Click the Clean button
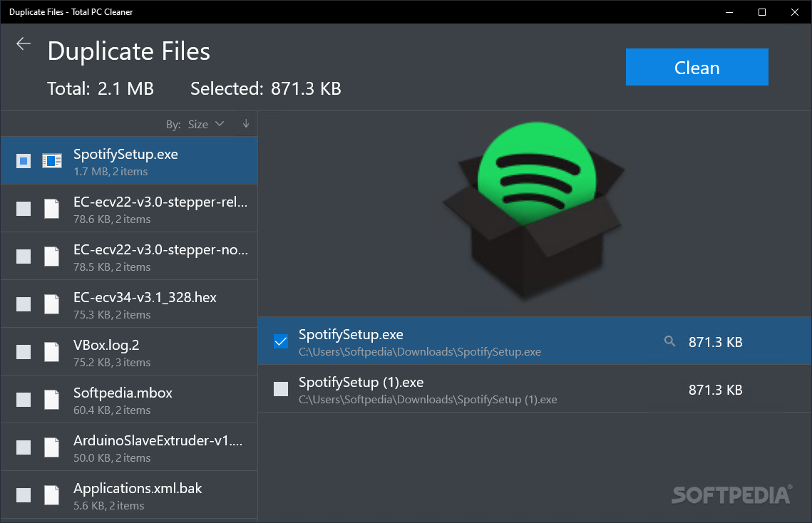The width and height of the screenshot is (812, 523). pyautogui.click(x=697, y=67)
